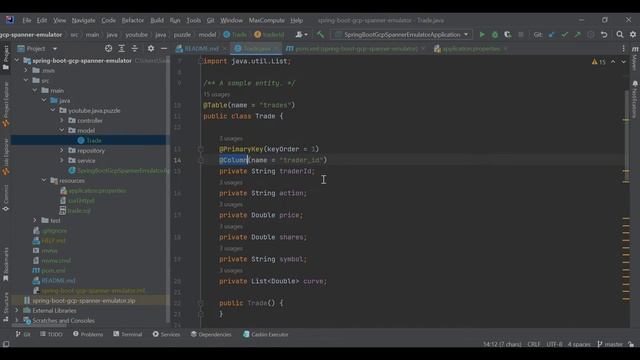
Task: Expand the test folder
Action: [35, 220]
